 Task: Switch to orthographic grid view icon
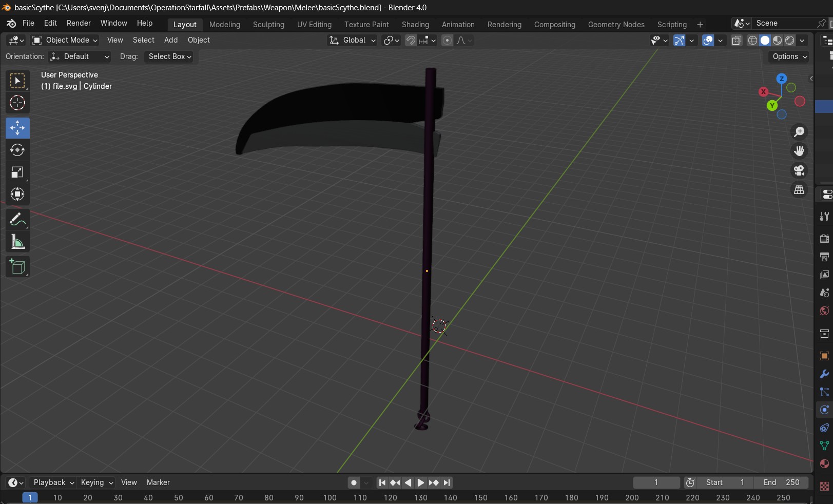[799, 190]
